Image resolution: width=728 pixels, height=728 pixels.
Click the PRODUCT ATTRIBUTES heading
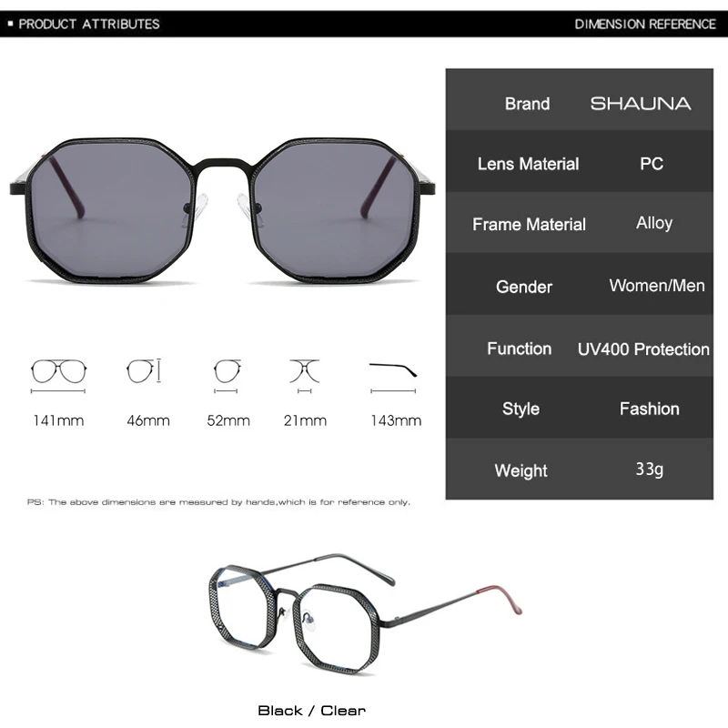click(88, 25)
